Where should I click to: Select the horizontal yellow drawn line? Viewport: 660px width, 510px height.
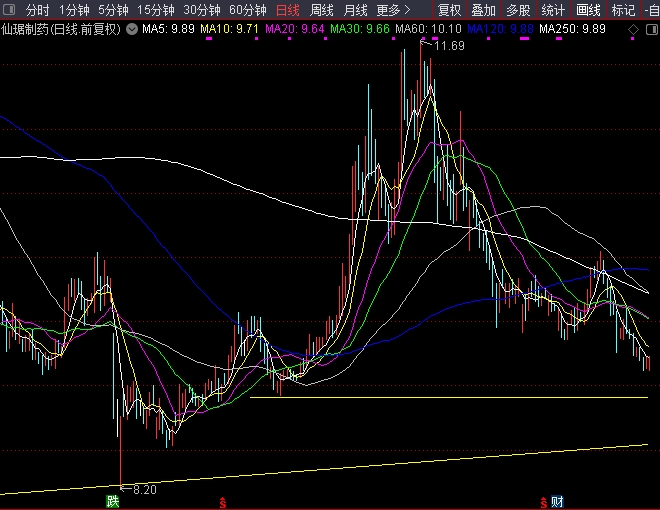(x=449, y=397)
